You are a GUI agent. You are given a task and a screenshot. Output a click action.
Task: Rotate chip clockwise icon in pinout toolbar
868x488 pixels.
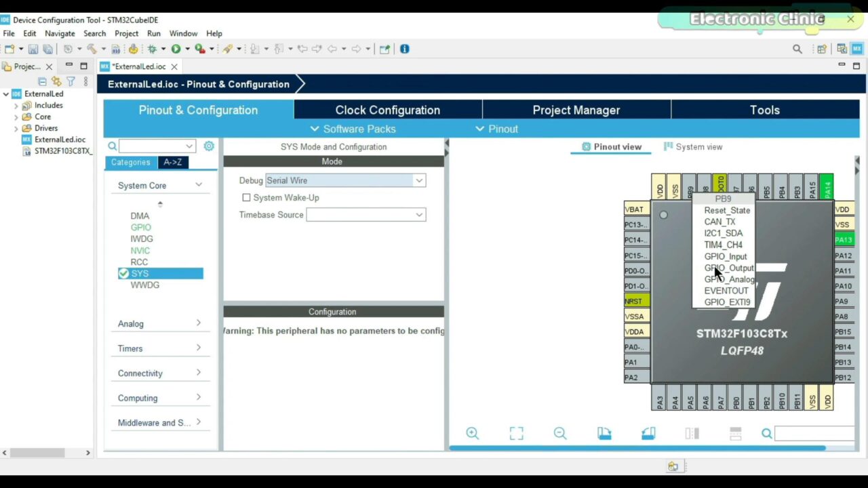coord(604,433)
